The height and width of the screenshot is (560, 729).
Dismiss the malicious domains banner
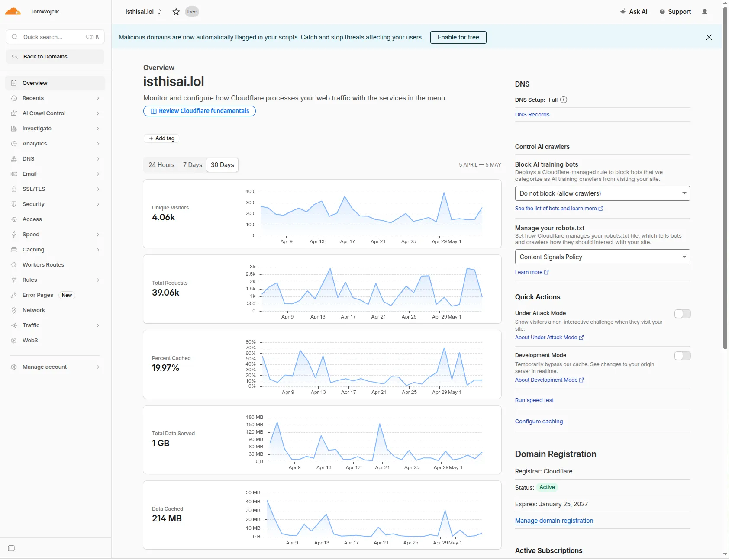pos(709,37)
